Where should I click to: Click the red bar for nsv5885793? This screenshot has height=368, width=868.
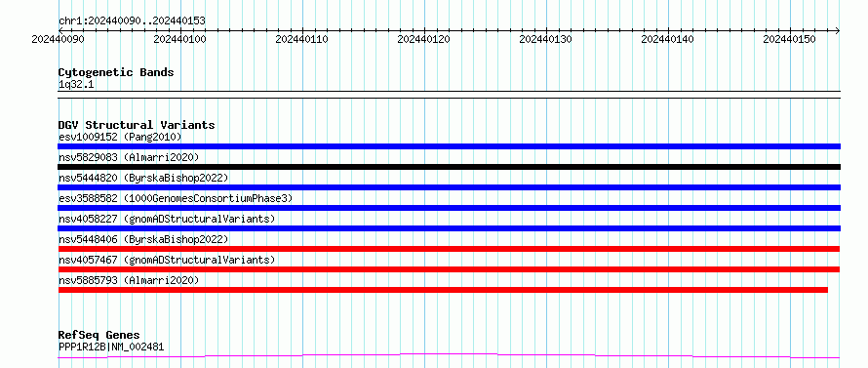[x=443, y=290]
